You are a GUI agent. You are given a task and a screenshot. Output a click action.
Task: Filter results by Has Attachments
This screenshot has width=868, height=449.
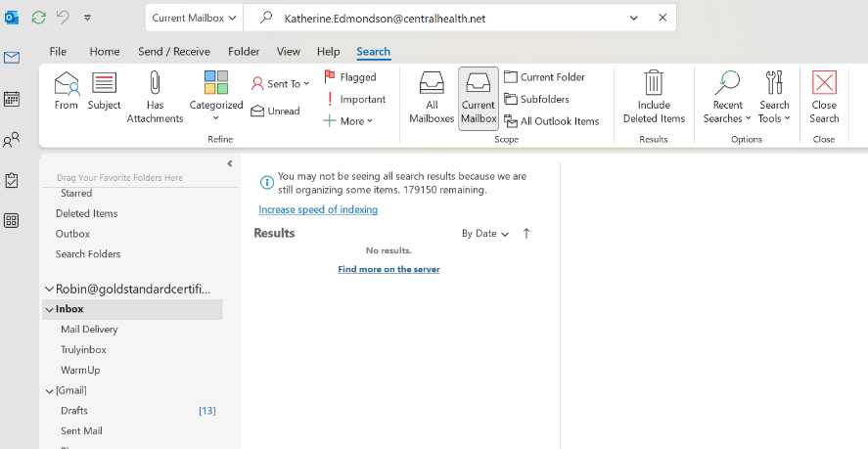[155, 97]
